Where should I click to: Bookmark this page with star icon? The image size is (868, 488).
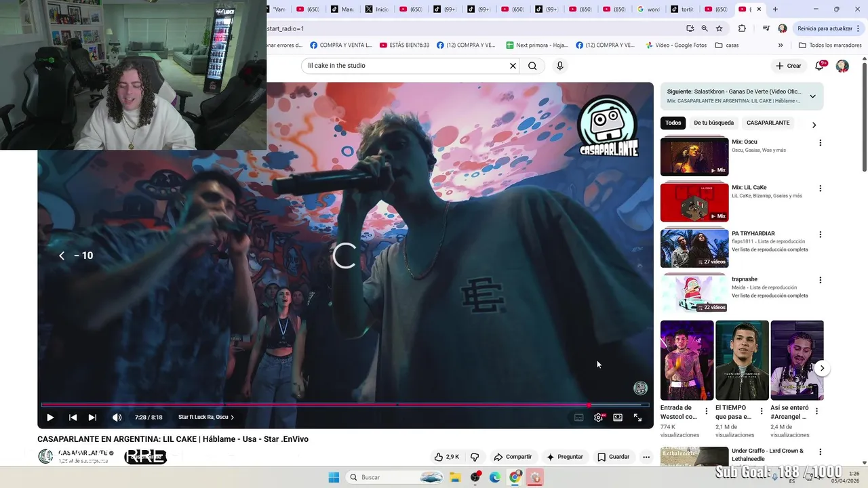[x=719, y=28]
